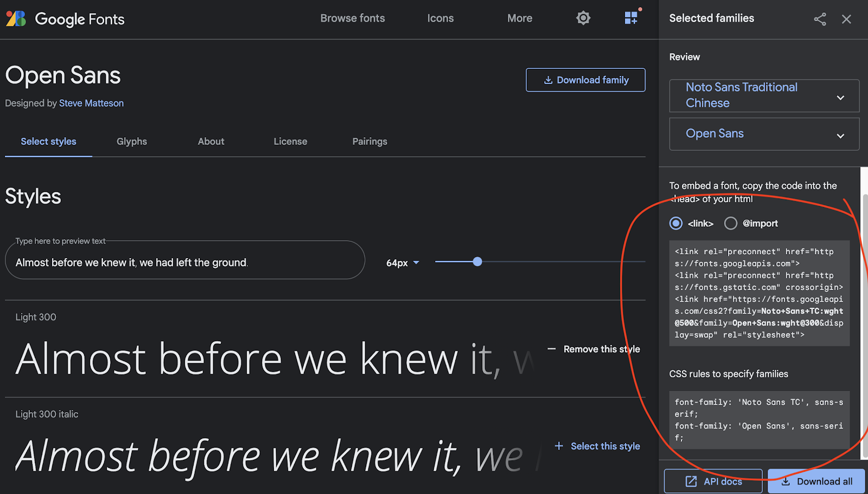Switch to the About tab
This screenshot has height=494, width=868.
211,141
